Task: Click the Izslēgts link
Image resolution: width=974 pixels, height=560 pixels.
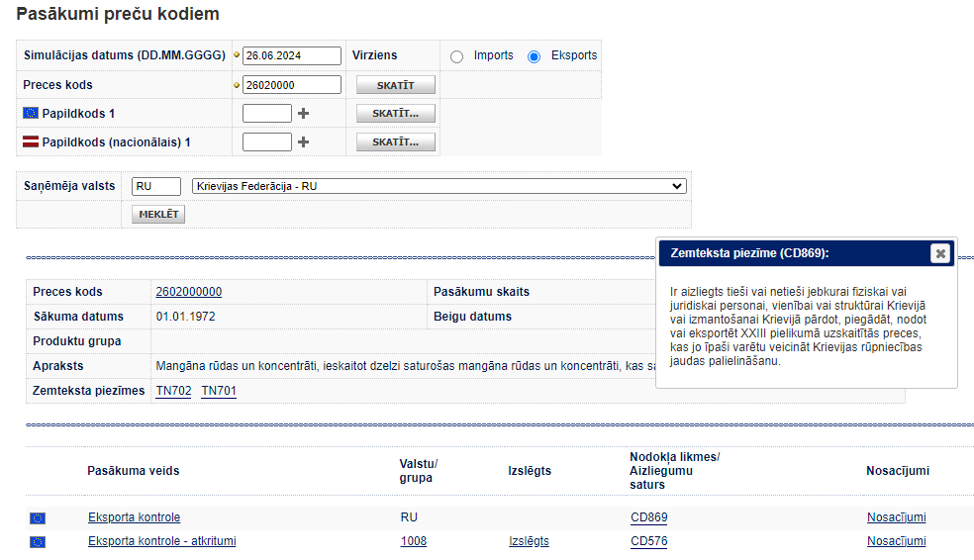Action: [x=529, y=541]
